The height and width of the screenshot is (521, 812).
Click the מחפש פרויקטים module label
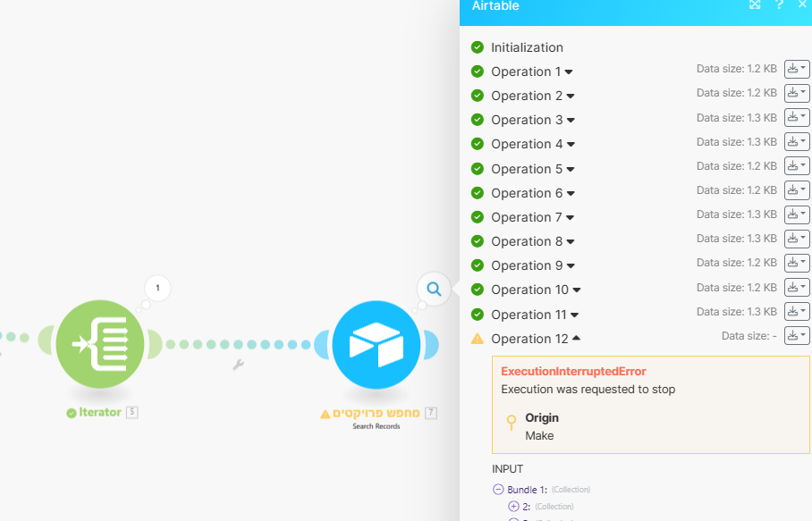pyautogui.click(x=376, y=413)
